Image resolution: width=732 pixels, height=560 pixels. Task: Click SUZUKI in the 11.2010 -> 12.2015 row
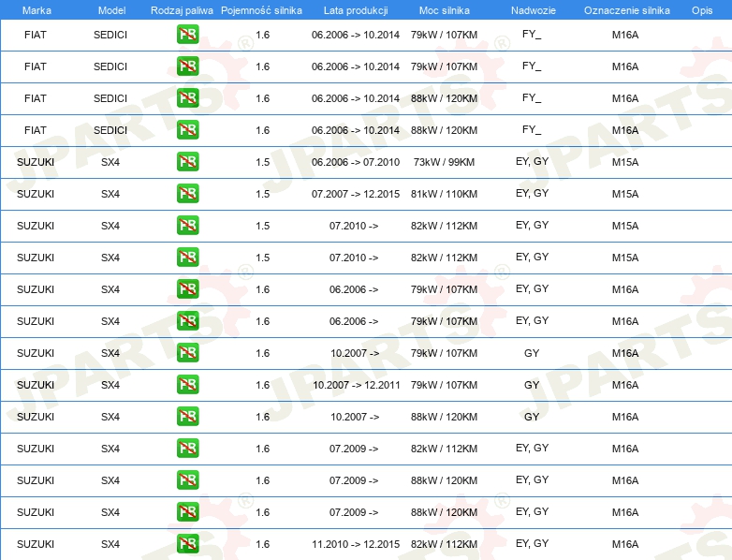[36, 544]
